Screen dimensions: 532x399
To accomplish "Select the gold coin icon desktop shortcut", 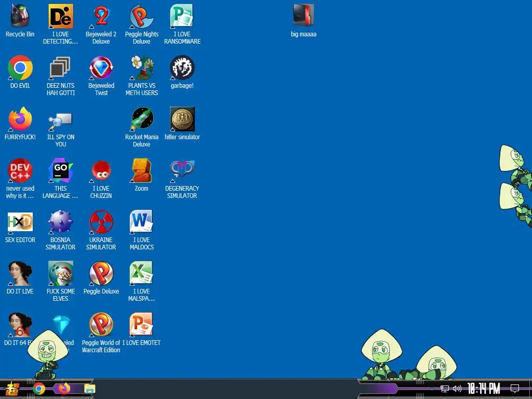I will 182,119.
